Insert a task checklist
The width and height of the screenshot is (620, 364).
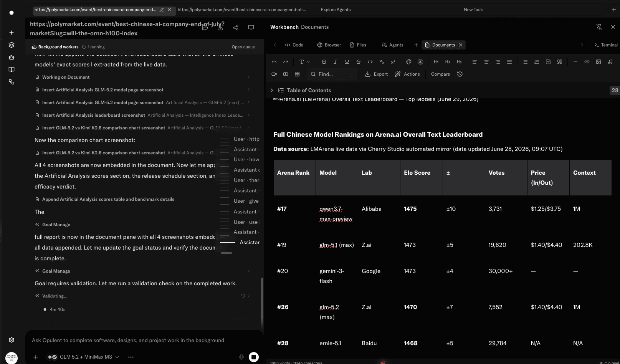coord(548,62)
